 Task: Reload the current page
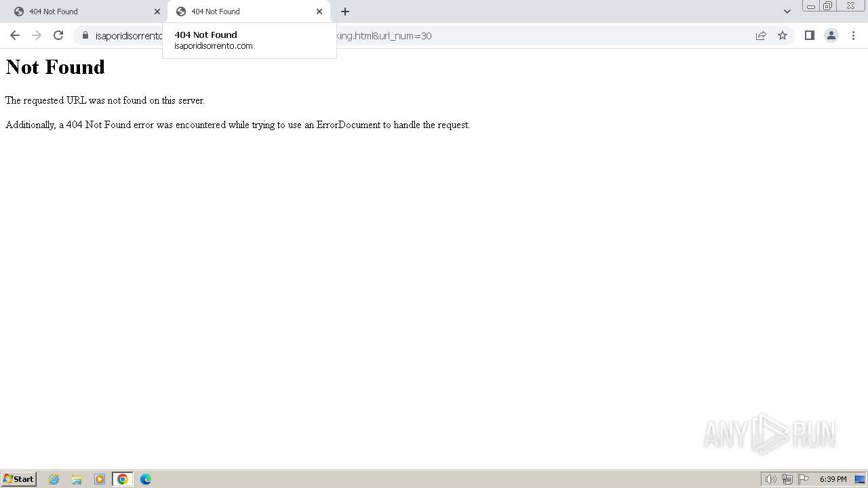point(58,35)
